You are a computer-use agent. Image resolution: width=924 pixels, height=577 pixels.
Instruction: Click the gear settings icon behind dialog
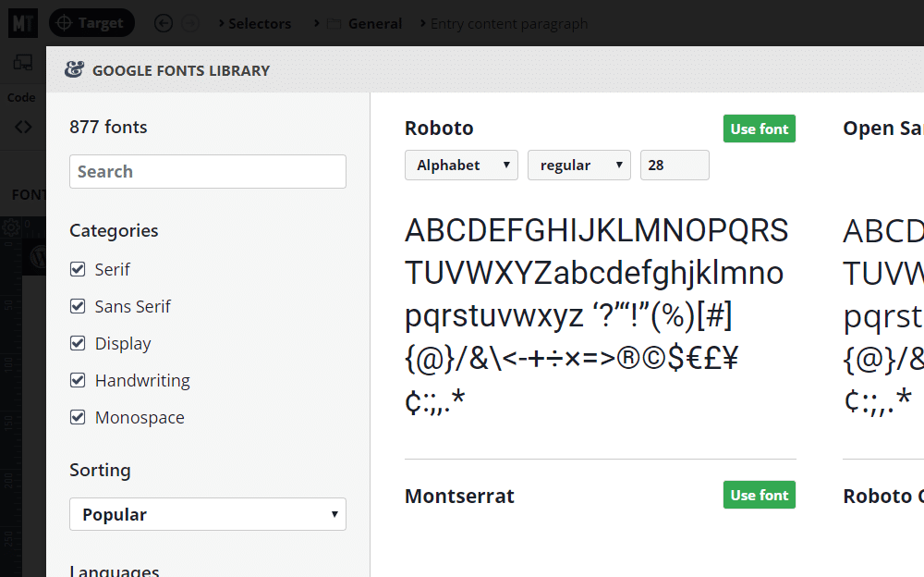tap(11, 227)
